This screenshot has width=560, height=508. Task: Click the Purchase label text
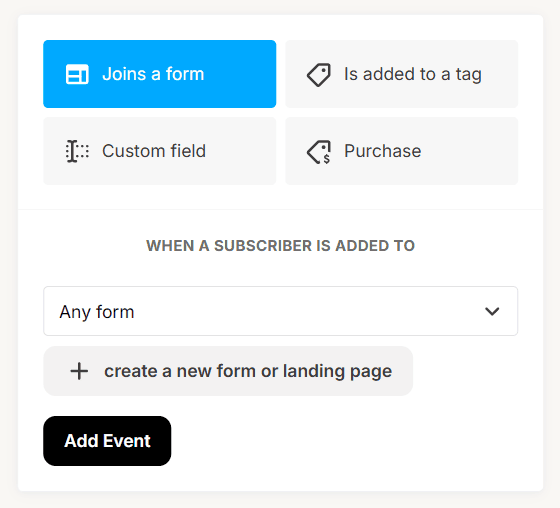coord(382,151)
